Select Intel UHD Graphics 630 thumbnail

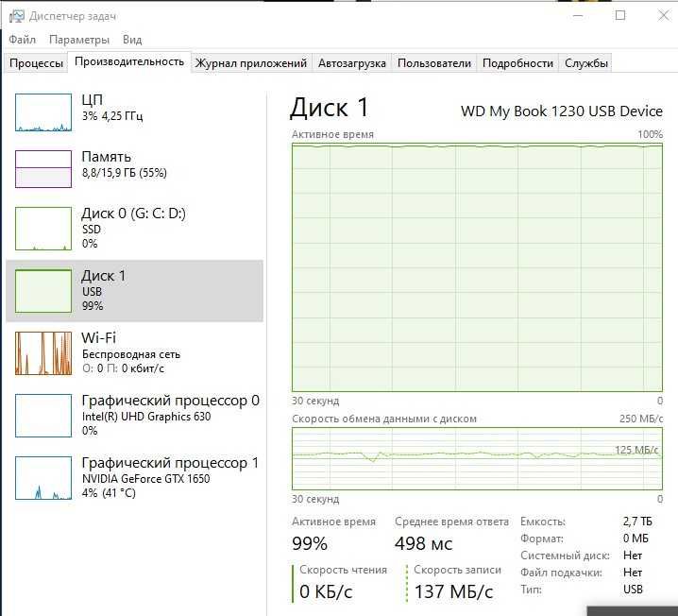click(43, 416)
